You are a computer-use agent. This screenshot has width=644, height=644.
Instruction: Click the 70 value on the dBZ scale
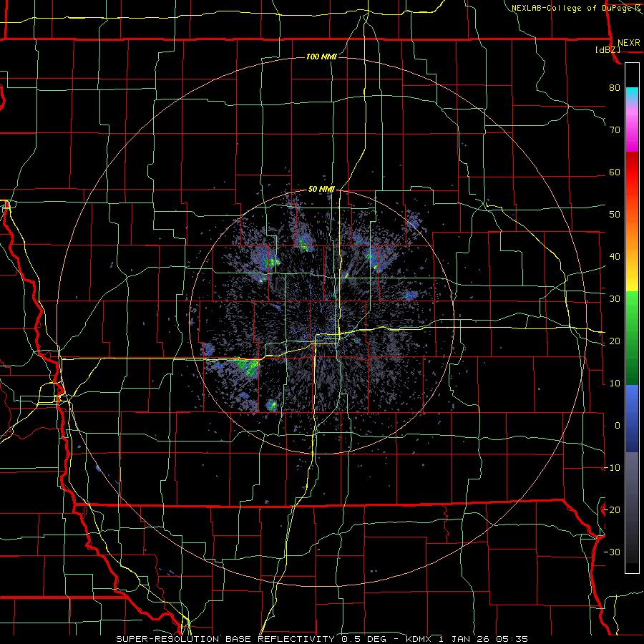(615, 130)
